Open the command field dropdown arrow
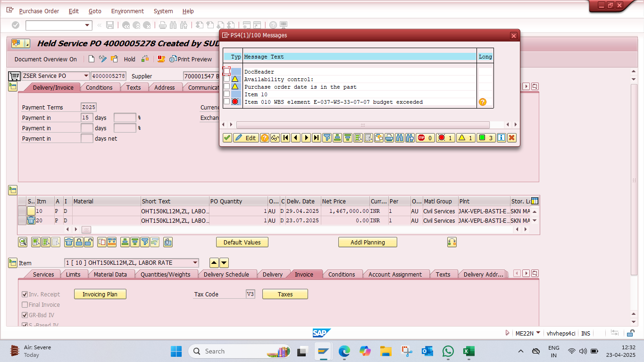644x362 pixels. 87,25
